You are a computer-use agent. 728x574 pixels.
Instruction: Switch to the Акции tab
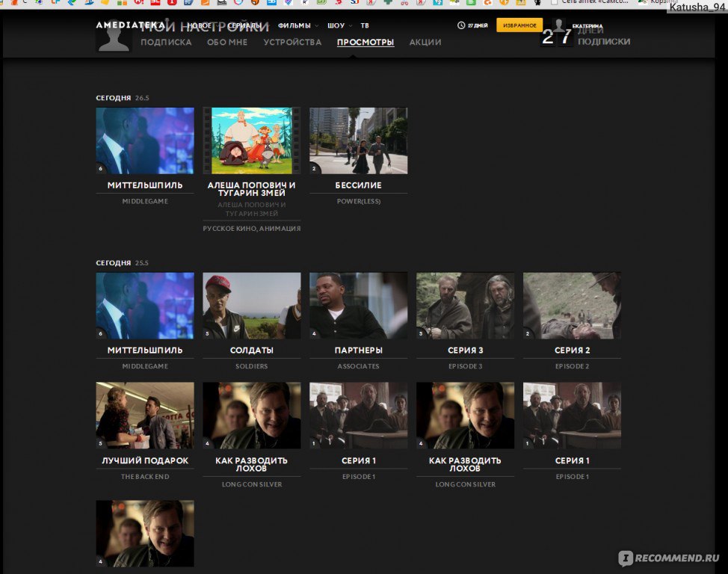425,43
